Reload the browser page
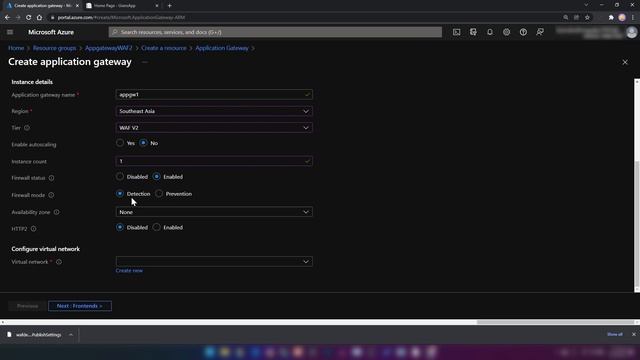Screen dimensions: 640x360 point(29,18)
